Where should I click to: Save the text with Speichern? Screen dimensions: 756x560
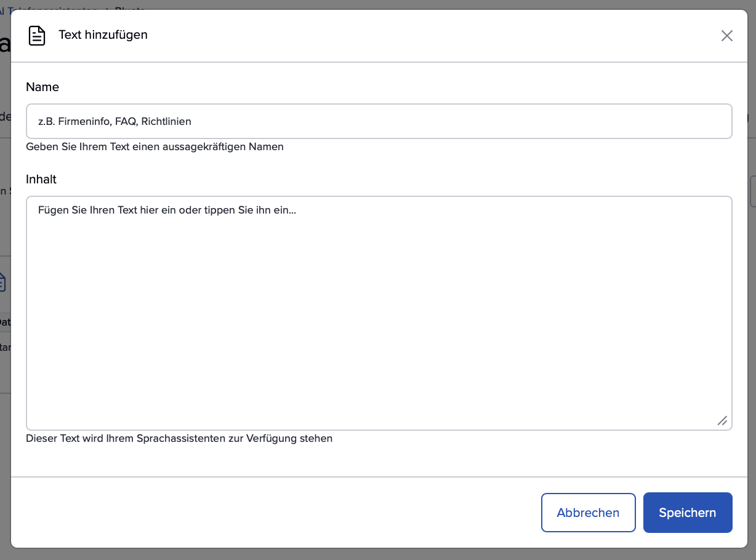click(x=688, y=513)
